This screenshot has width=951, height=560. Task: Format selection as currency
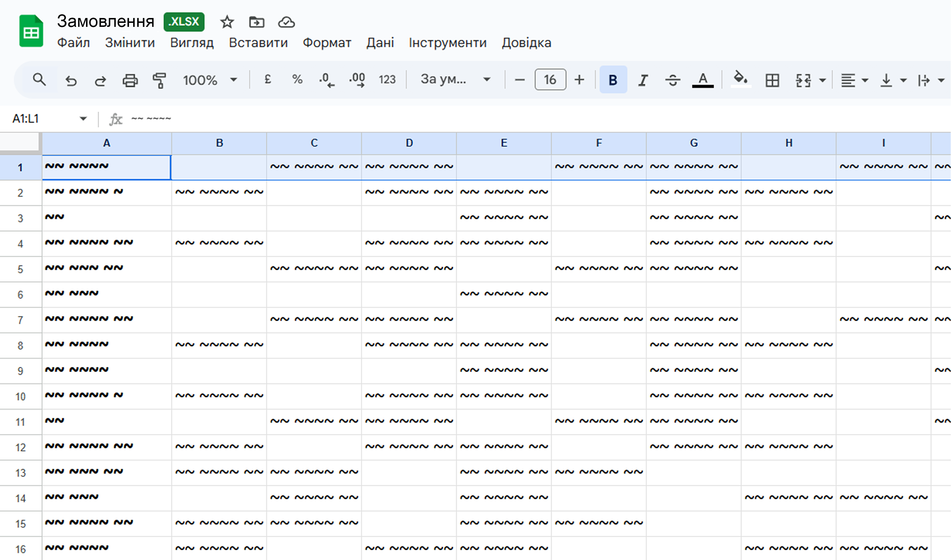point(268,80)
